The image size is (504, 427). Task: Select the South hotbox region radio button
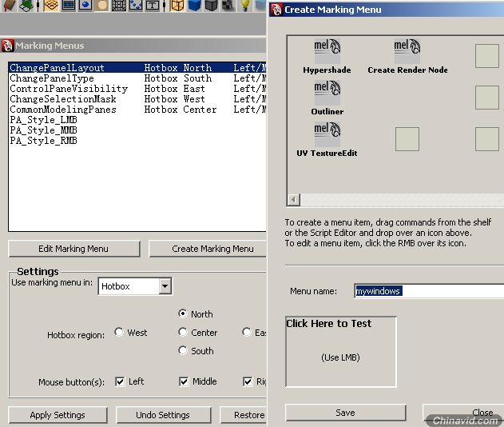(183, 350)
